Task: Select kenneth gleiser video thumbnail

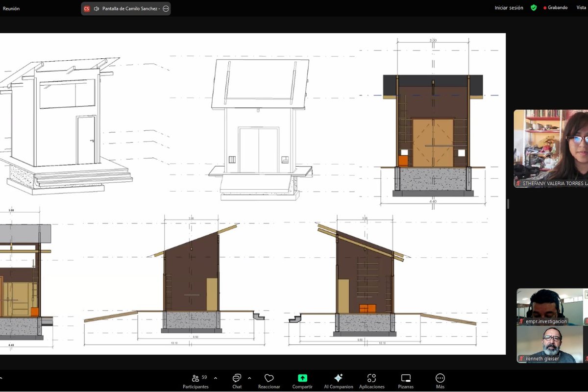Action: click(549, 344)
